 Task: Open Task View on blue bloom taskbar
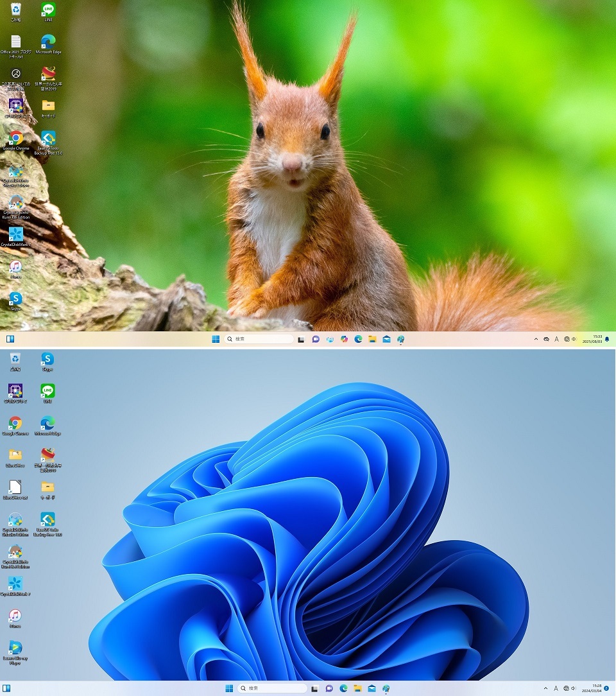point(314,688)
